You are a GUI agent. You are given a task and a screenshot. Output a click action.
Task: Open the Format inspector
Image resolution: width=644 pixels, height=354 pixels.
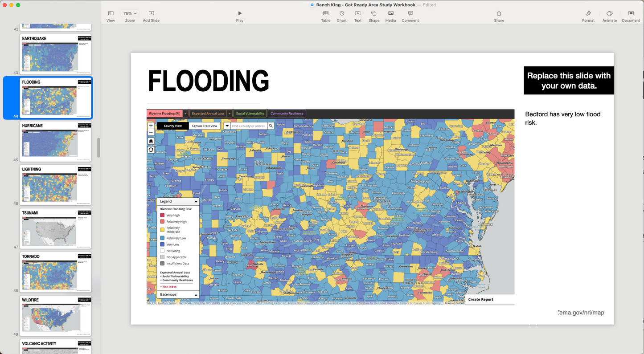tap(588, 16)
